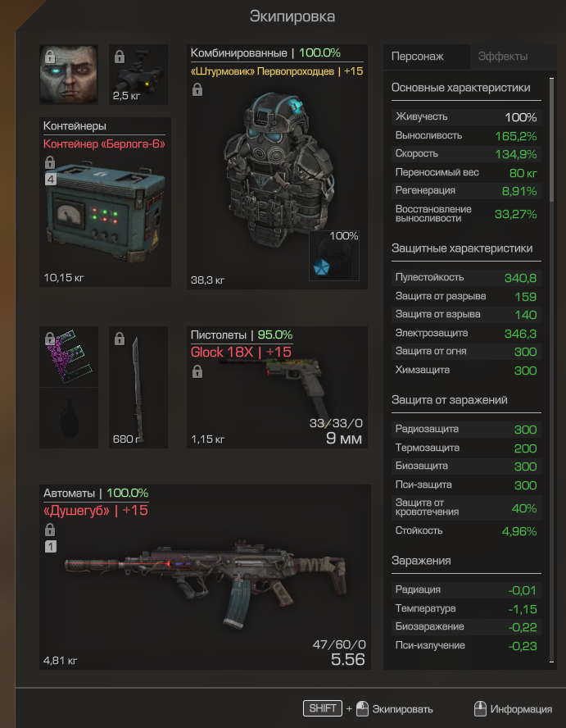
Task: Click the lock icon on armor slot
Action: pos(197,89)
